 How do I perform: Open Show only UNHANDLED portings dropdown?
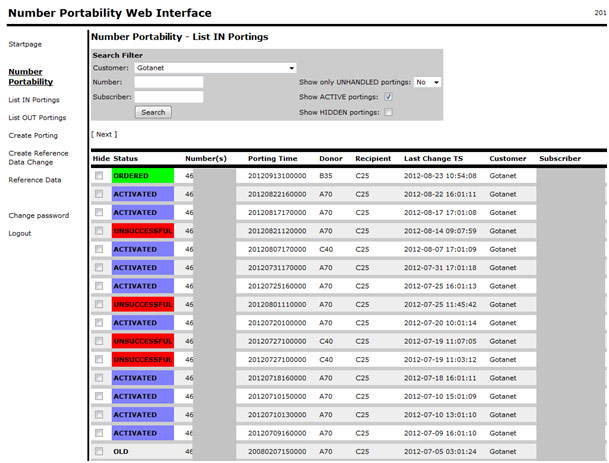(427, 82)
